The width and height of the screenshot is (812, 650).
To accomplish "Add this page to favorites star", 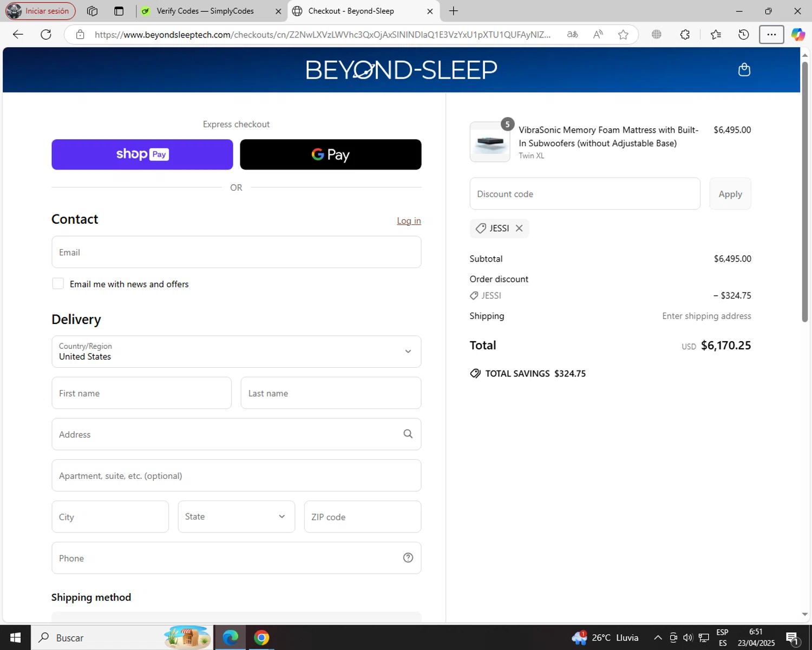I will [x=623, y=35].
